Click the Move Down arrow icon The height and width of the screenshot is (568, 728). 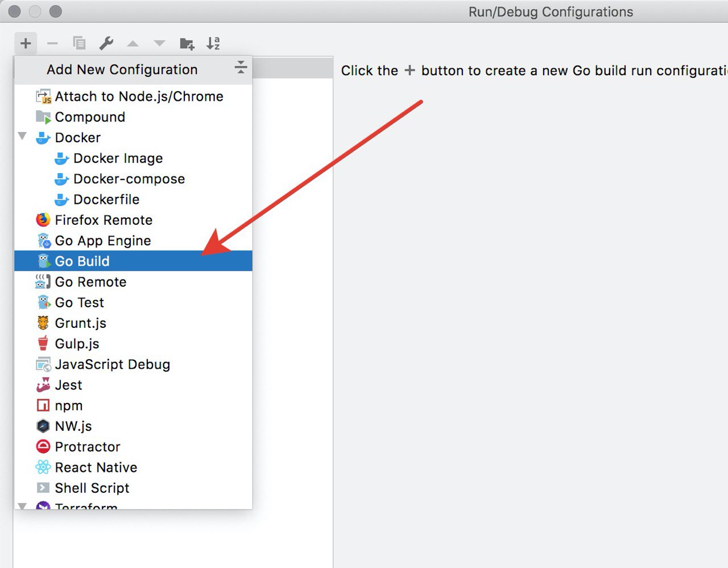[159, 44]
